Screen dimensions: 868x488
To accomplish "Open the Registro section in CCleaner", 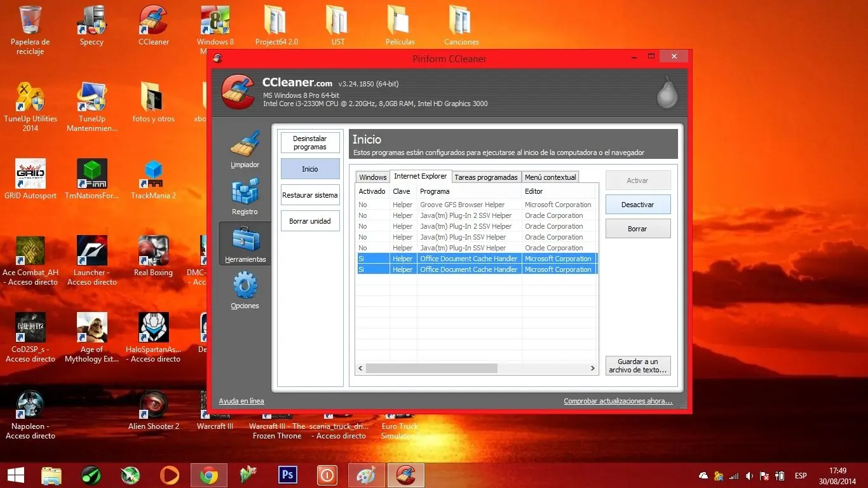I will pyautogui.click(x=245, y=196).
